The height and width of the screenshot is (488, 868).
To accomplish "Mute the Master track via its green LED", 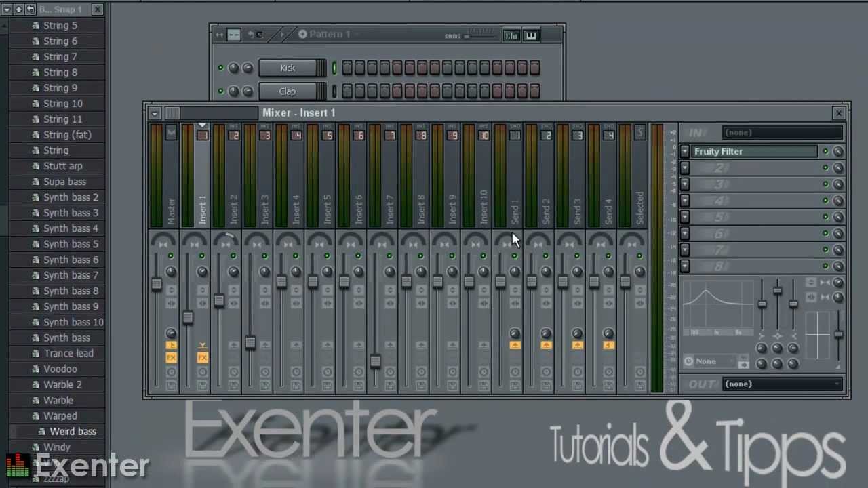I will tap(171, 256).
